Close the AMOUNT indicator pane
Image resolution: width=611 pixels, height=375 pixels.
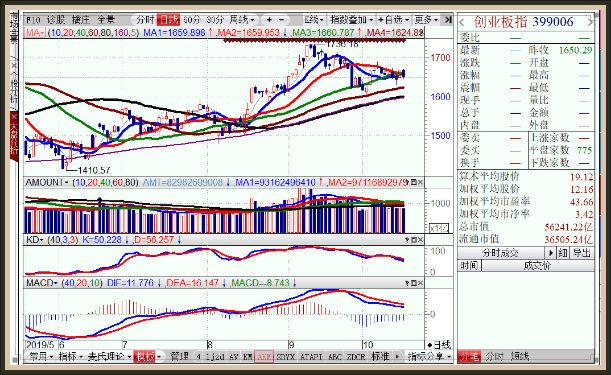420,182
